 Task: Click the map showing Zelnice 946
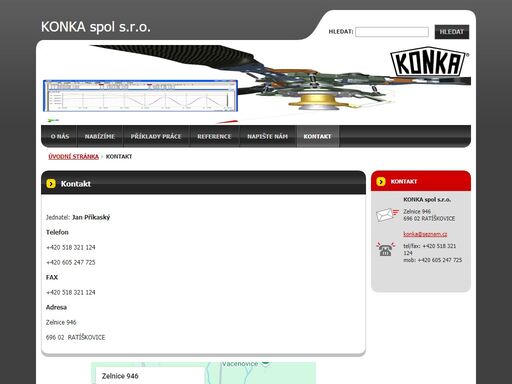tap(203, 373)
